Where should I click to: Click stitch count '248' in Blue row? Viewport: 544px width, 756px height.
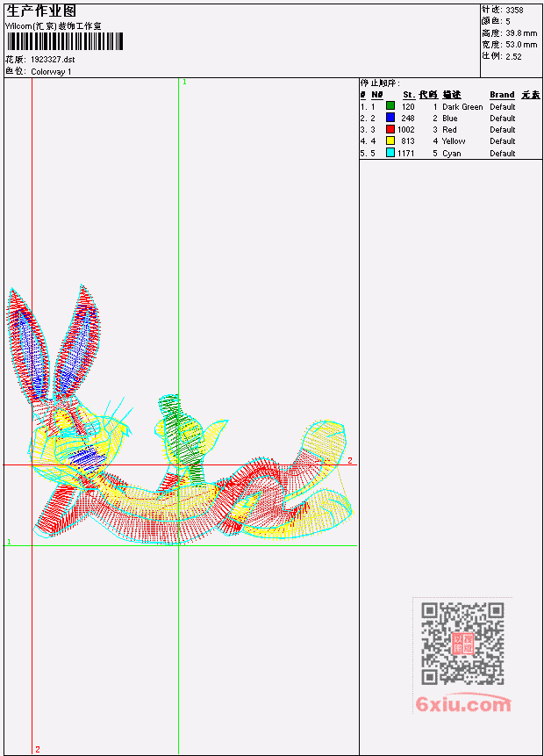coord(408,119)
